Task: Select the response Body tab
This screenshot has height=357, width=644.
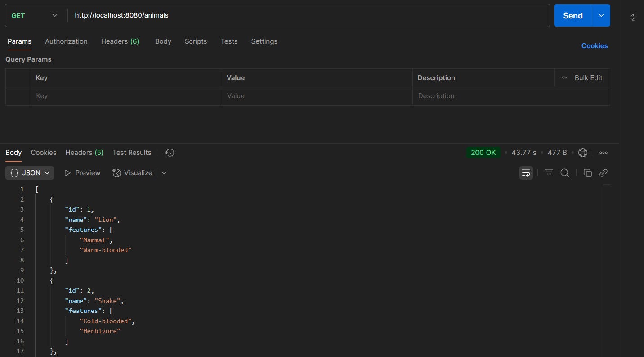Action: (x=13, y=153)
